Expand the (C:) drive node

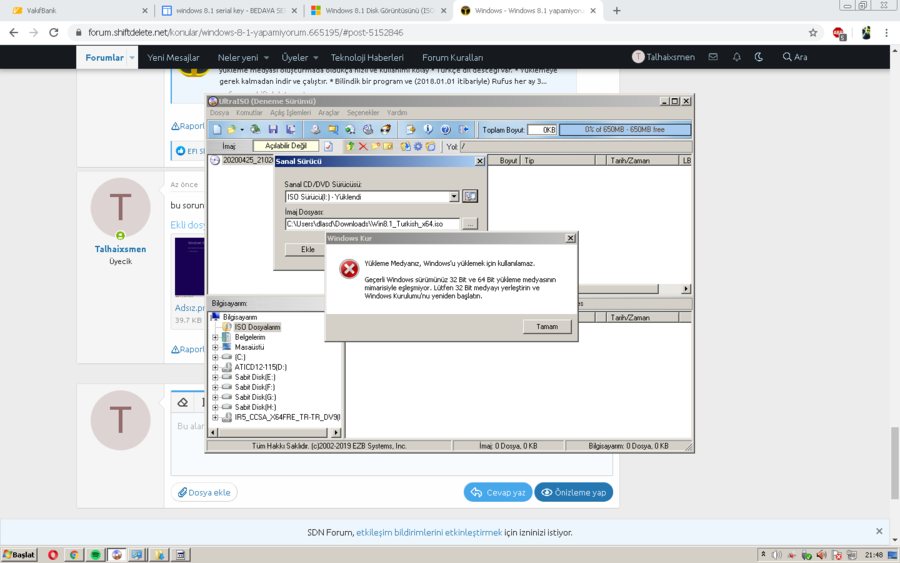click(215, 357)
